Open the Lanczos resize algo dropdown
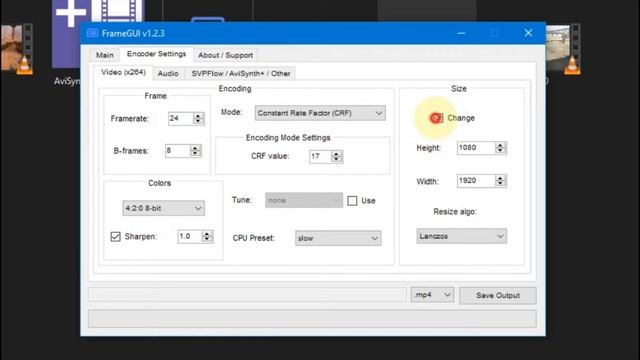 pos(462,236)
